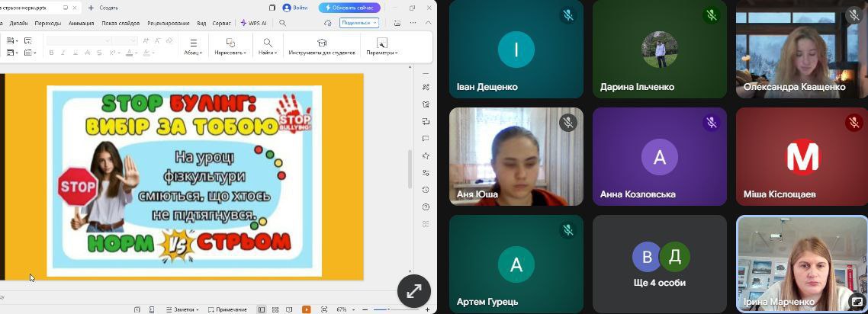Expand the Абзац paragraph dropdown
Viewport: 868px width, 314px height.
coord(193,47)
